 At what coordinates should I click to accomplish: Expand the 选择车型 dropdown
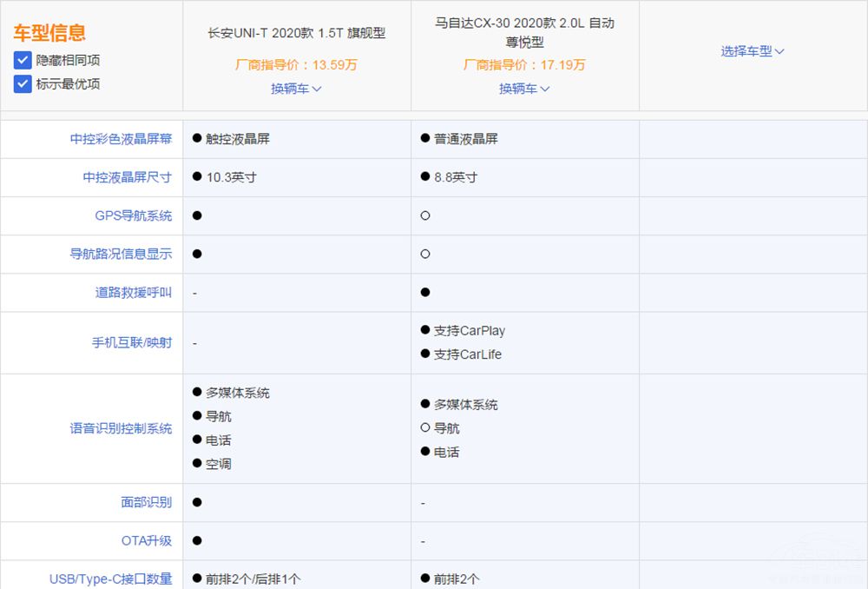(x=753, y=51)
